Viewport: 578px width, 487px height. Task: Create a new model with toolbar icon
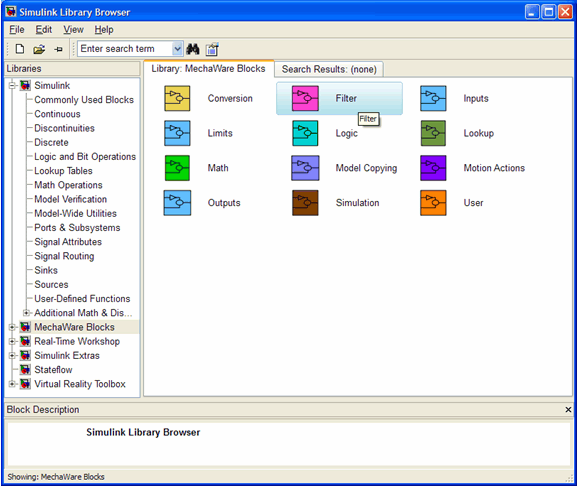click(x=20, y=49)
